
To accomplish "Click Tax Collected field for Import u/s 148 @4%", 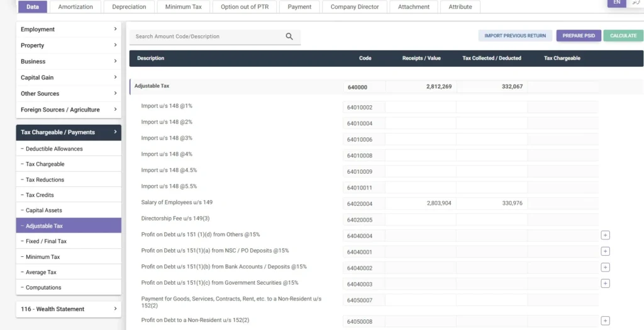I will tap(492, 156).
